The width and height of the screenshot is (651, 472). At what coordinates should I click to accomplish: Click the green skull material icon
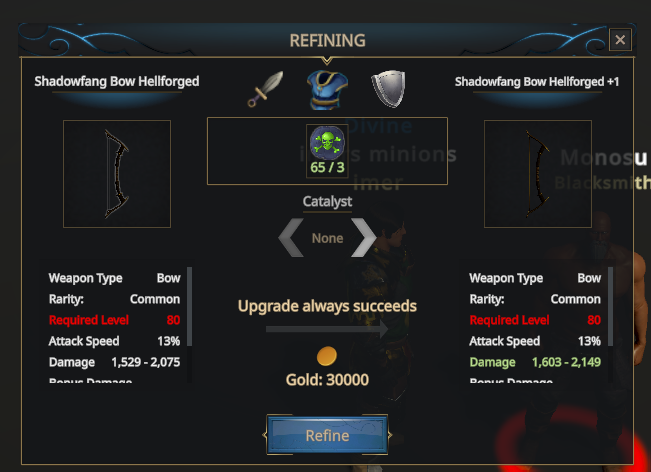(x=327, y=143)
